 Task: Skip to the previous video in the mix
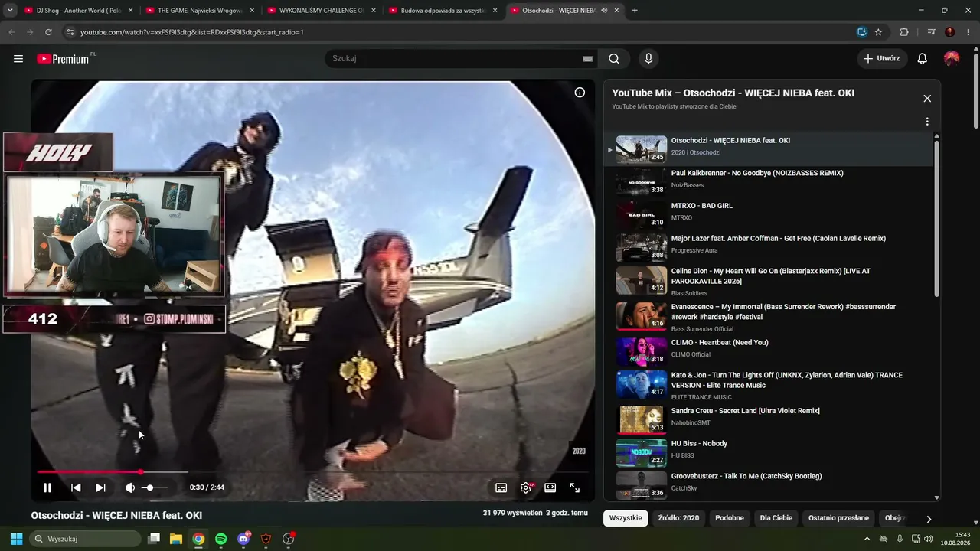[x=76, y=487]
